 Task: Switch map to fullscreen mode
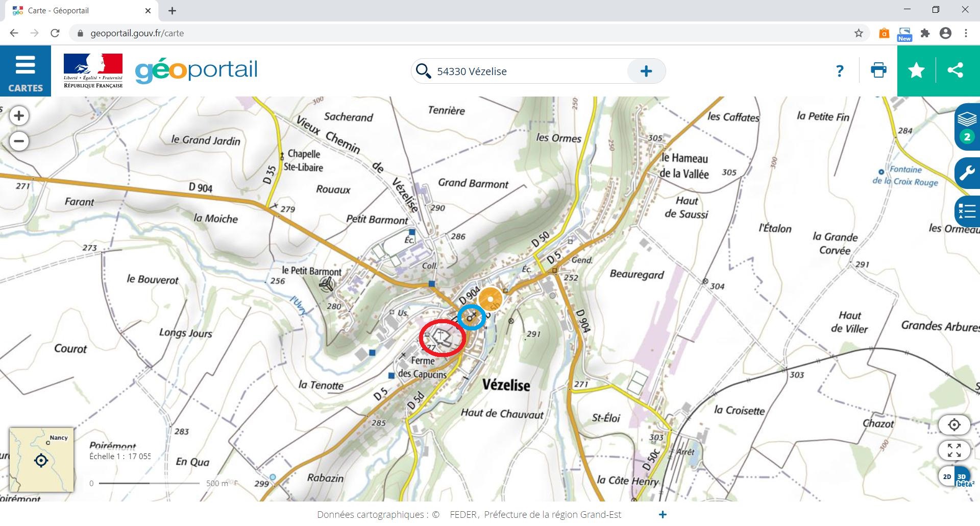coord(954,450)
